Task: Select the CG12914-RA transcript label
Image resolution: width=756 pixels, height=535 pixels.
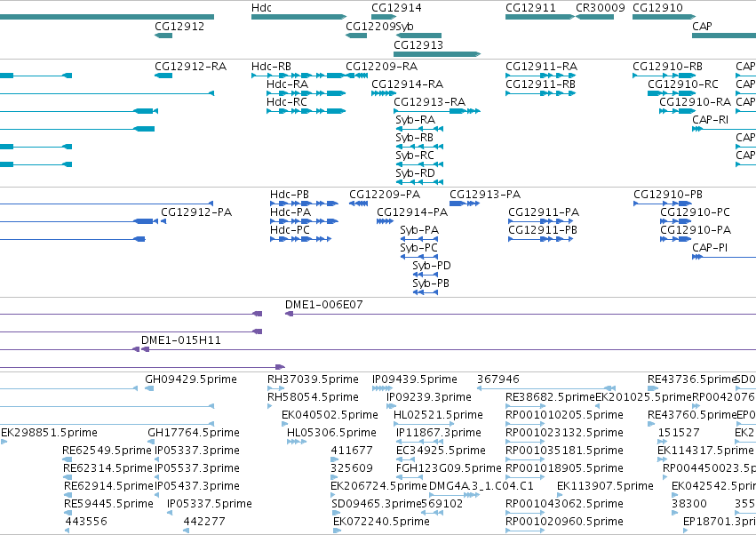Action: (408, 84)
